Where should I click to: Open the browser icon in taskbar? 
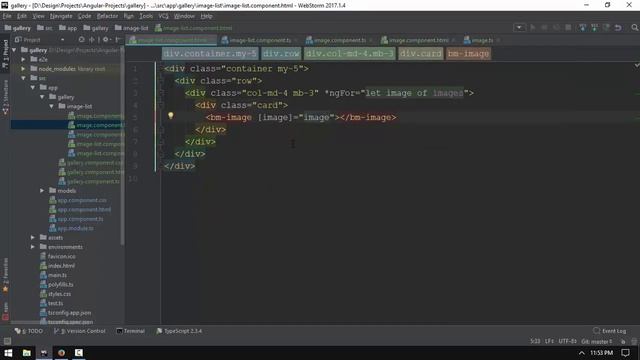[x=61, y=353]
